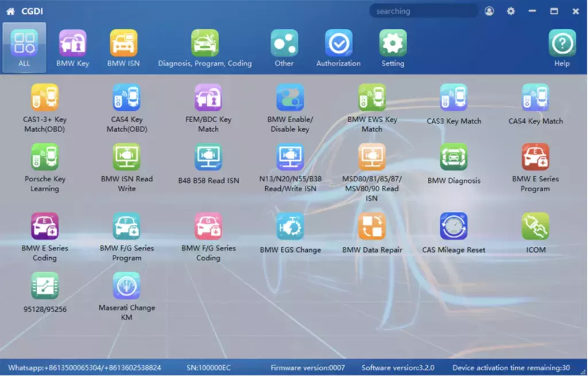Image resolution: width=588 pixels, height=376 pixels.
Task: Open MSD80/81/85/87/MSV80/90 Read ISN
Action: [x=372, y=157]
